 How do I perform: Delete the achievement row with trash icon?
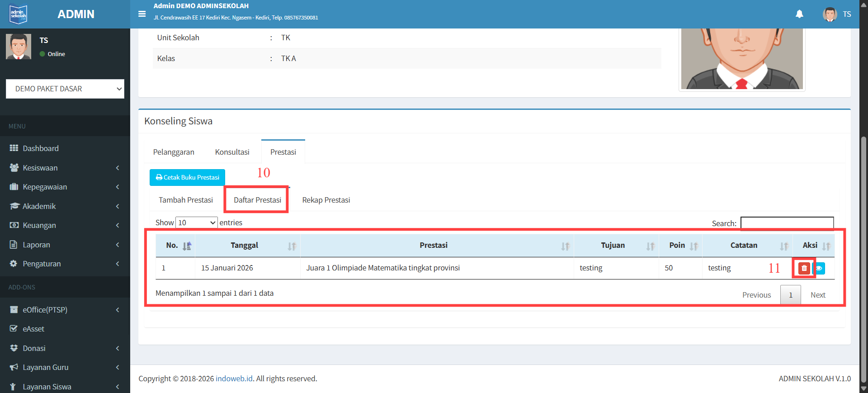click(x=804, y=268)
